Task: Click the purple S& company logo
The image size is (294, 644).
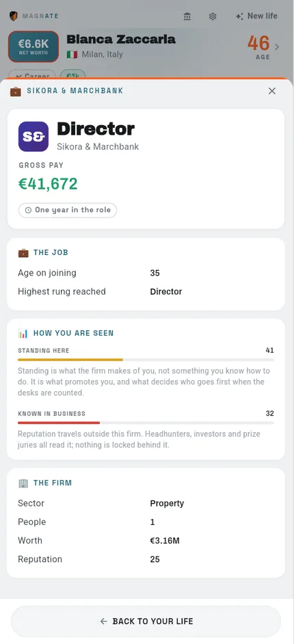Action: pos(34,137)
